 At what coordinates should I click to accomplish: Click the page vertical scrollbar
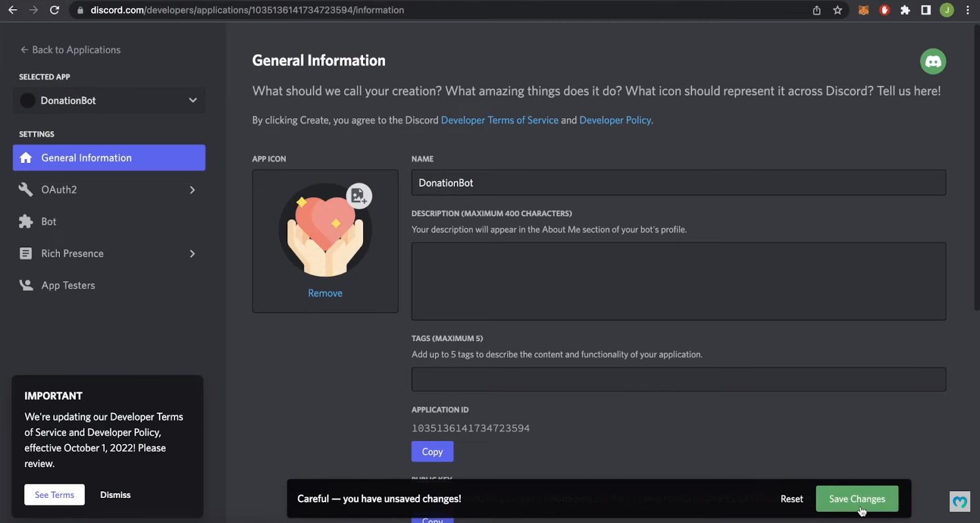tap(976, 168)
